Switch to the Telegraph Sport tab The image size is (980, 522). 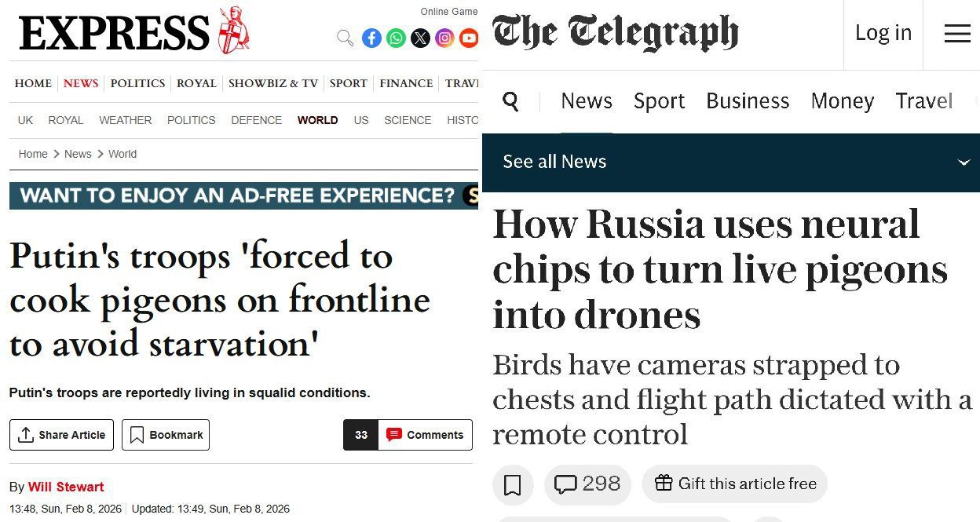click(x=659, y=101)
